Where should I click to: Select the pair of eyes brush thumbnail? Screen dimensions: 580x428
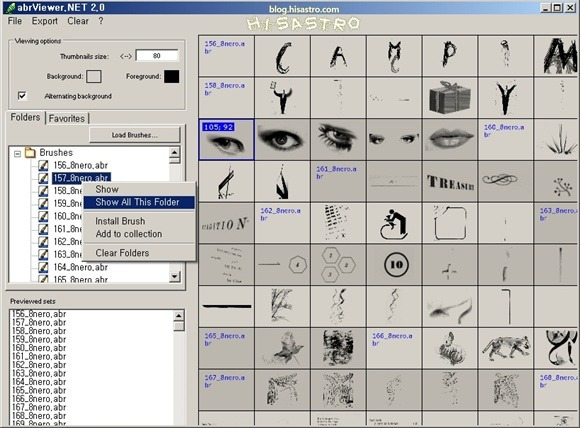(394, 139)
